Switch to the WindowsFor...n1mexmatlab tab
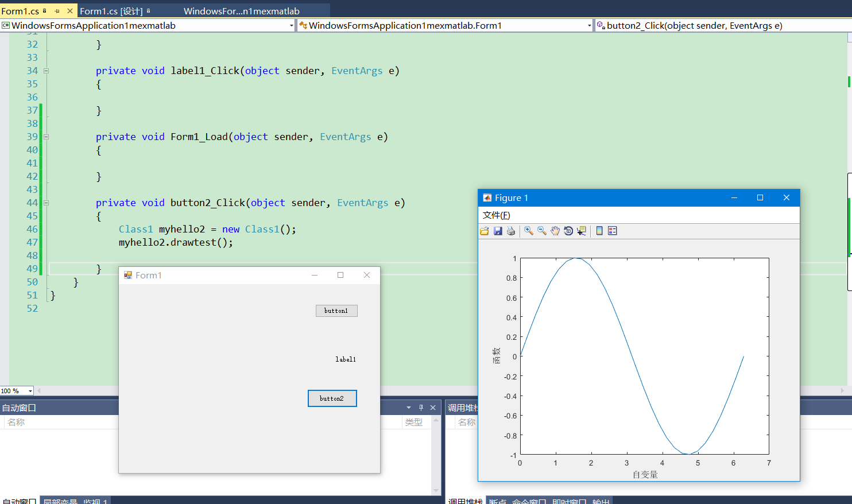The image size is (852, 504). point(242,11)
